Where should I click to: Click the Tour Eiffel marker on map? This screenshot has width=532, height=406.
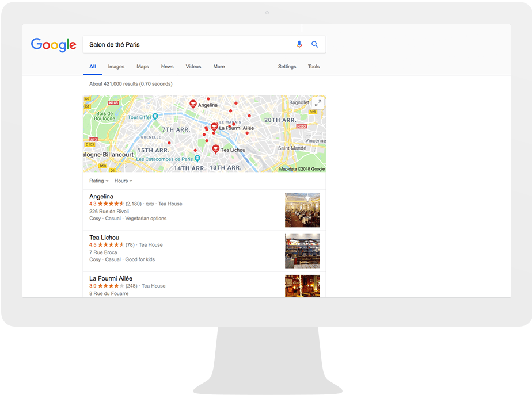[x=155, y=117]
